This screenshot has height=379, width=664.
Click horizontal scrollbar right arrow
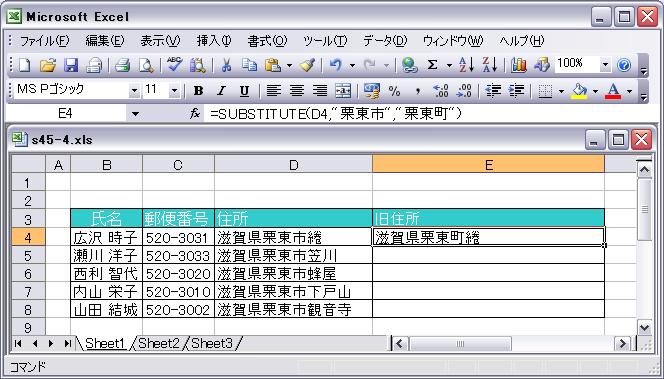(x=622, y=343)
